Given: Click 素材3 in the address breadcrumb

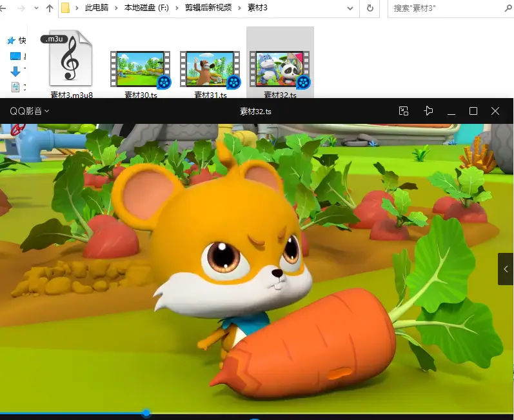Looking at the screenshot, I should pos(257,8).
